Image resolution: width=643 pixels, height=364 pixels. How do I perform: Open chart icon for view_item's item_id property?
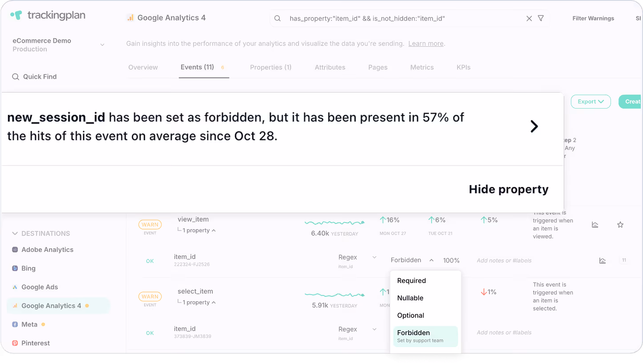(603, 260)
